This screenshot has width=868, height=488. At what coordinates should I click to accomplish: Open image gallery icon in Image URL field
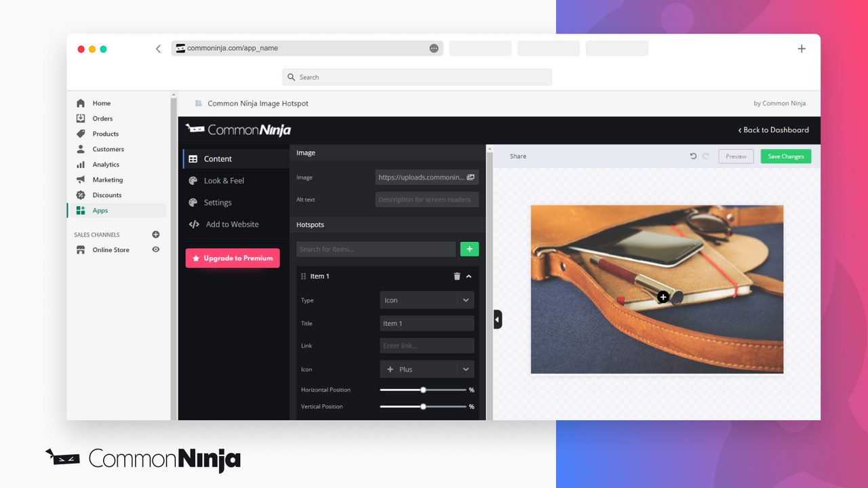471,177
